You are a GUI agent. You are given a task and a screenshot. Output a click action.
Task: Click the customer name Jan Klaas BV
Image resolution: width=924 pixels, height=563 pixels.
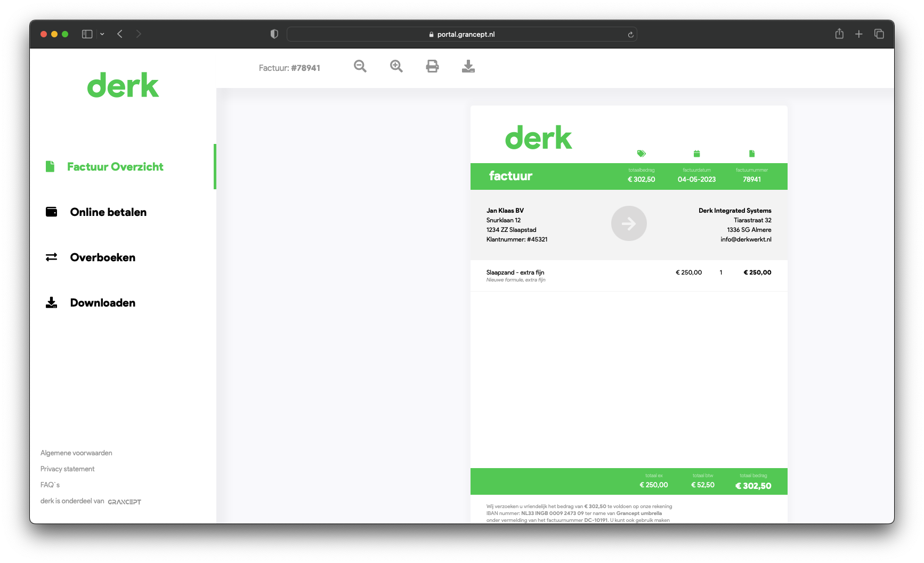pyautogui.click(x=505, y=211)
